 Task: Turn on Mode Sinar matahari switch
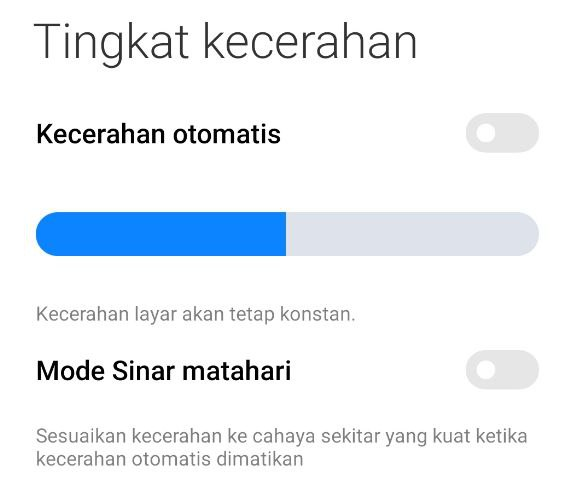pyautogui.click(x=502, y=370)
